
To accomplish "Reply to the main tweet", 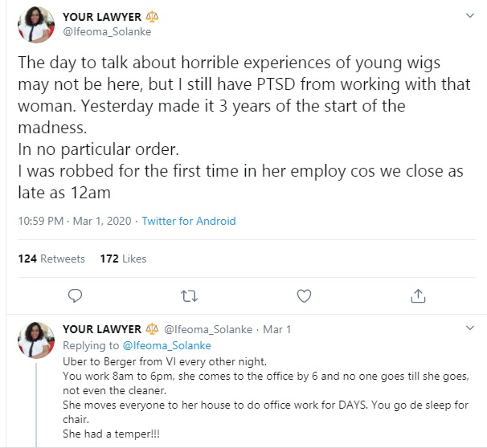I will point(76,296).
